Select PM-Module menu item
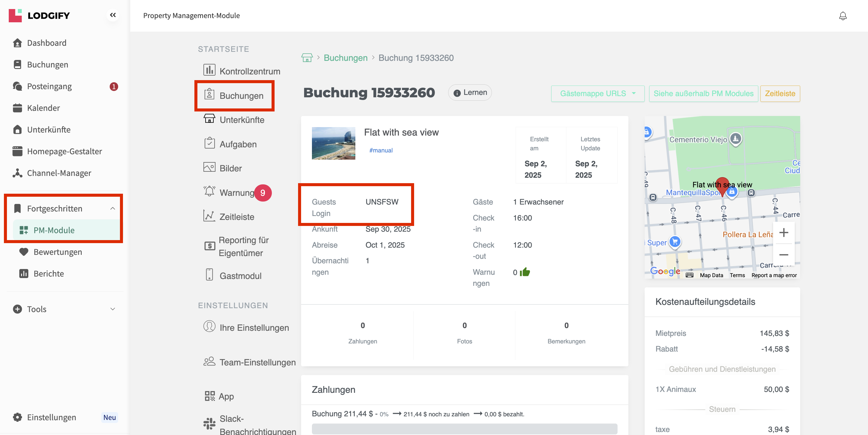 point(54,230)
